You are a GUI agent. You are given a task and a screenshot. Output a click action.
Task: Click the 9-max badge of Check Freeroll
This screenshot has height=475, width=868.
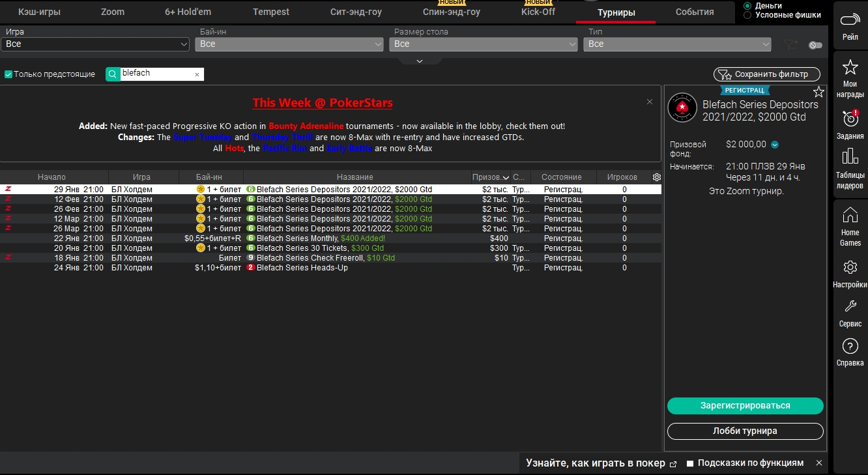[250, 258]
